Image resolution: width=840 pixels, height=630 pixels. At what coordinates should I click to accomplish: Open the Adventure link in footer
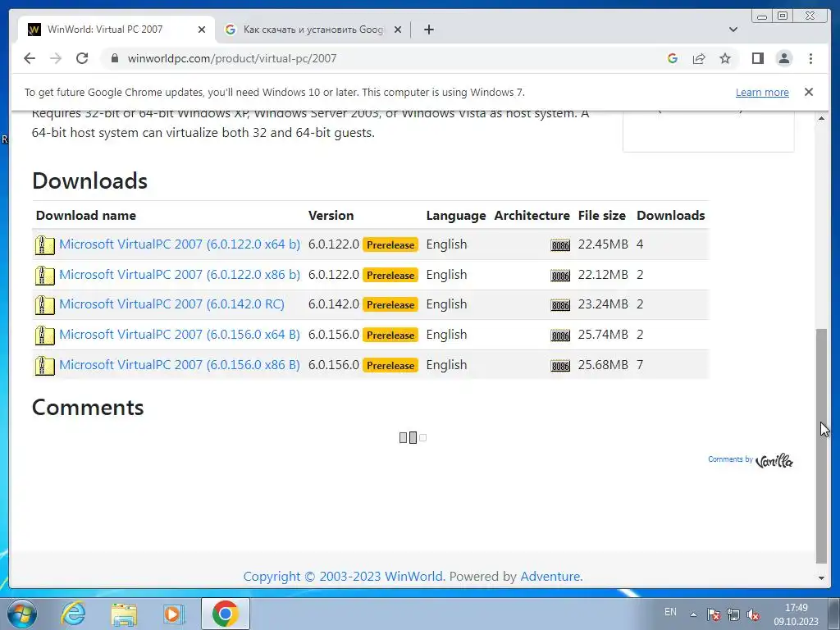(550, 577)
